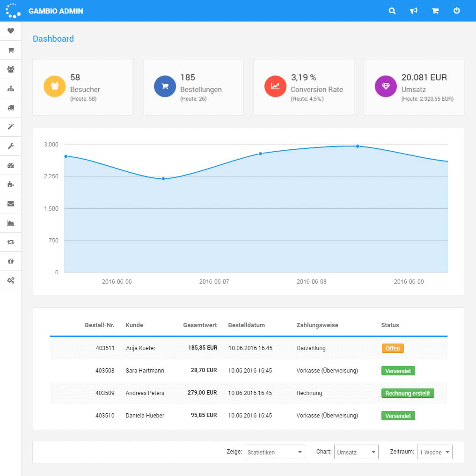Open the puzzle piece modules icon

pyautogui.click(x=11, y=184)
